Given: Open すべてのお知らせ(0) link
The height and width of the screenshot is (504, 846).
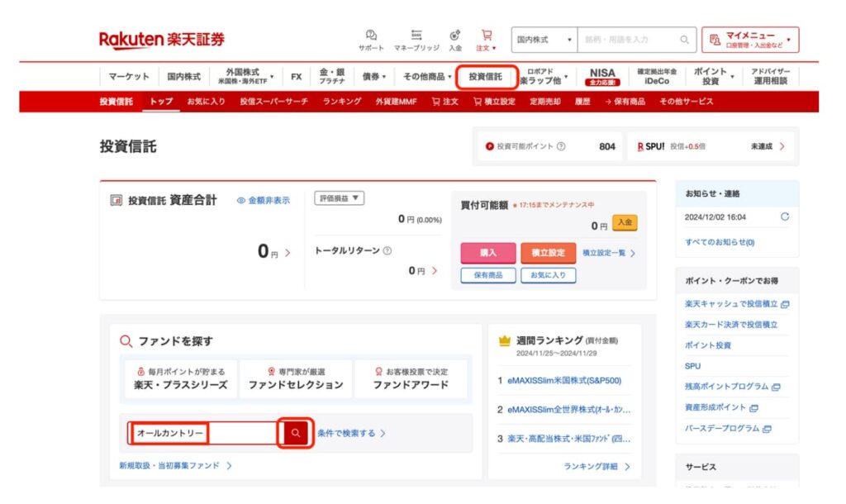Looking at the screenshot, I should [x=720, y=242].
